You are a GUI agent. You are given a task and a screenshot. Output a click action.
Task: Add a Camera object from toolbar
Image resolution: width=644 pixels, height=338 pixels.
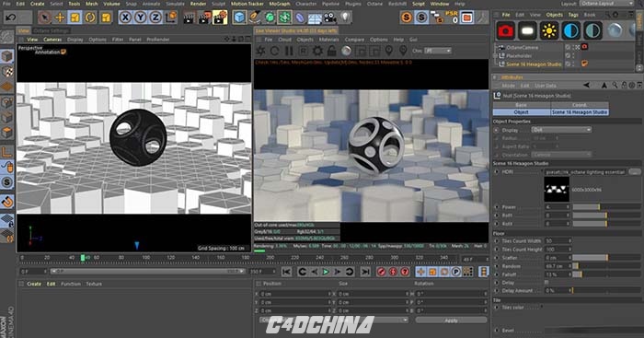[329, 17]
